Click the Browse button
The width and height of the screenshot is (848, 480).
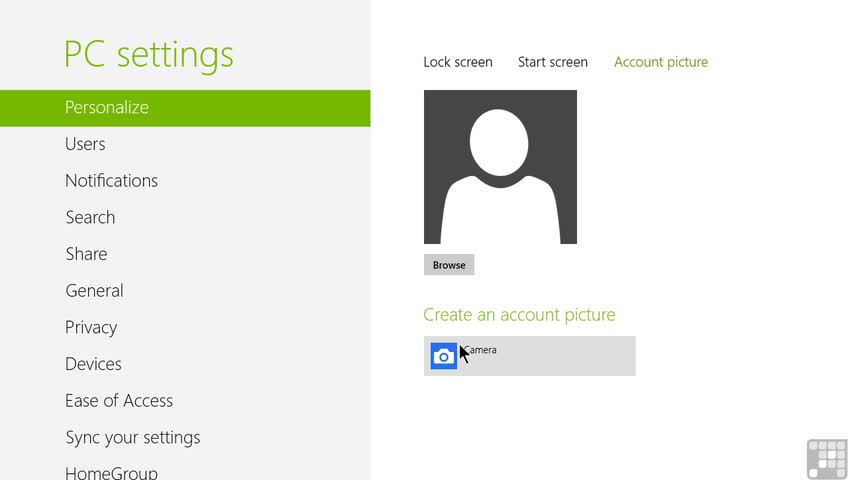coord(449,265)
